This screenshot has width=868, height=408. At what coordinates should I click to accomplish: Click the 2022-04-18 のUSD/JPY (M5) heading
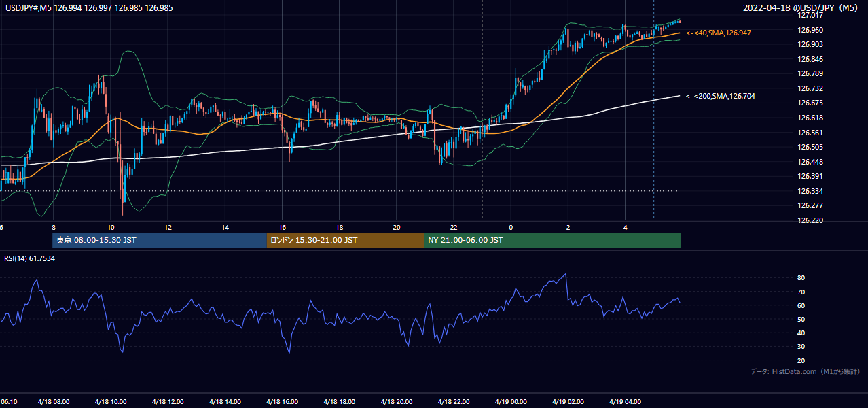(x=801, y=8)
